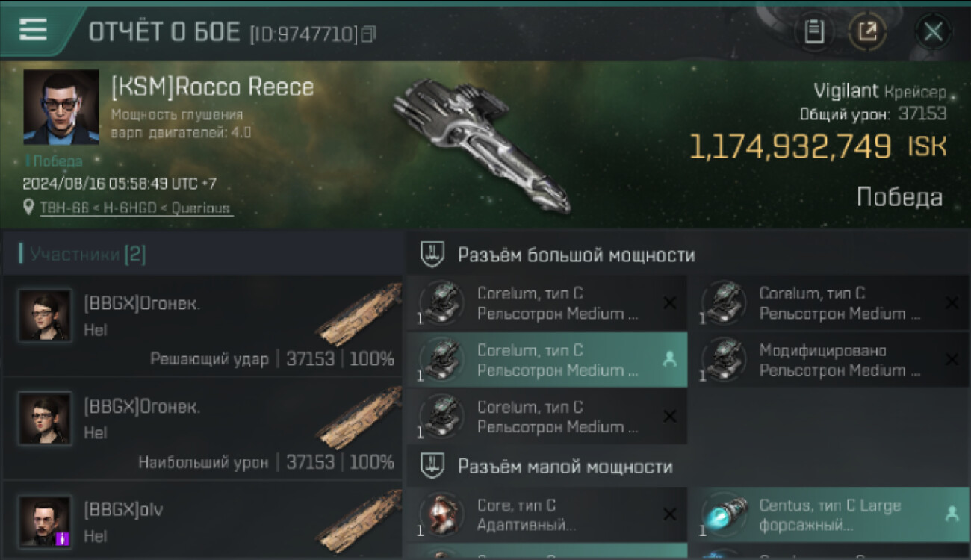The image size is (971, 560).
Task: Click the Core Adaptive module icon
Action: point(441,515)
